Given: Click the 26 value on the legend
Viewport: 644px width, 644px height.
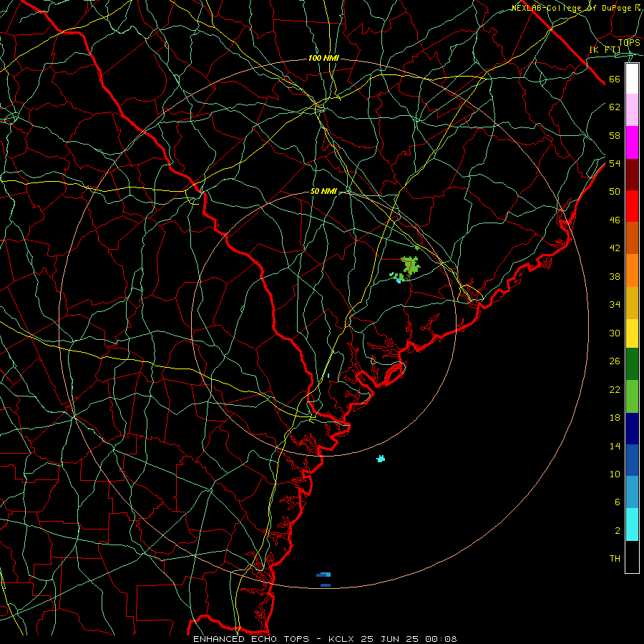Looking at the screenshot, I should [615, 361].
